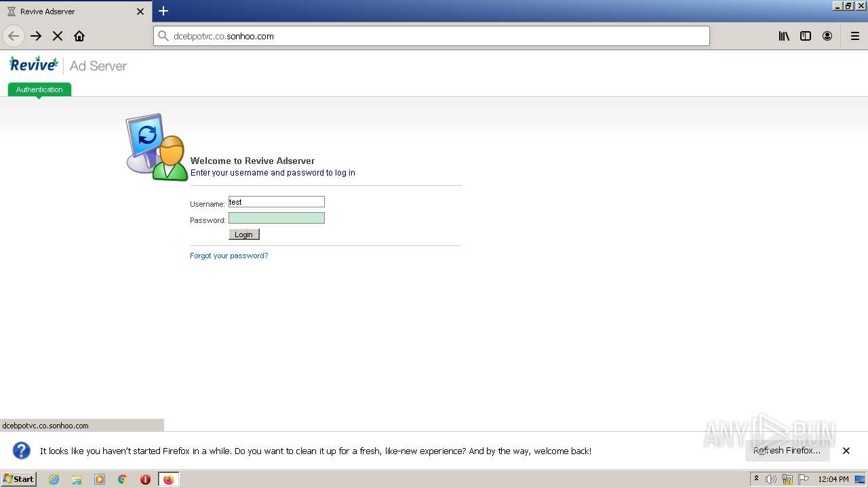Click the Password label
The width and height of the screenshot is (868, 488).
coord(208,220)
